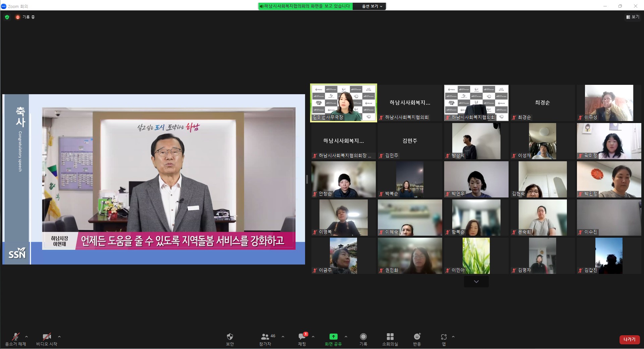
Task: Open the Reactions (반응) emoji icon
Action: tap(417, 337)
